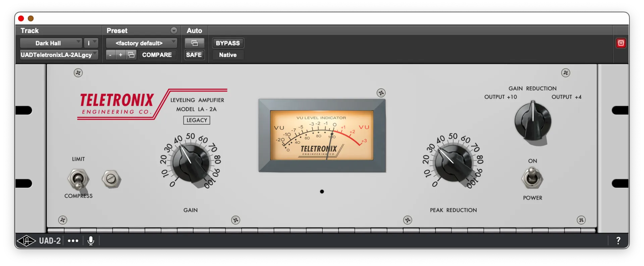Click the LEGACY label badge

[197, 120]
